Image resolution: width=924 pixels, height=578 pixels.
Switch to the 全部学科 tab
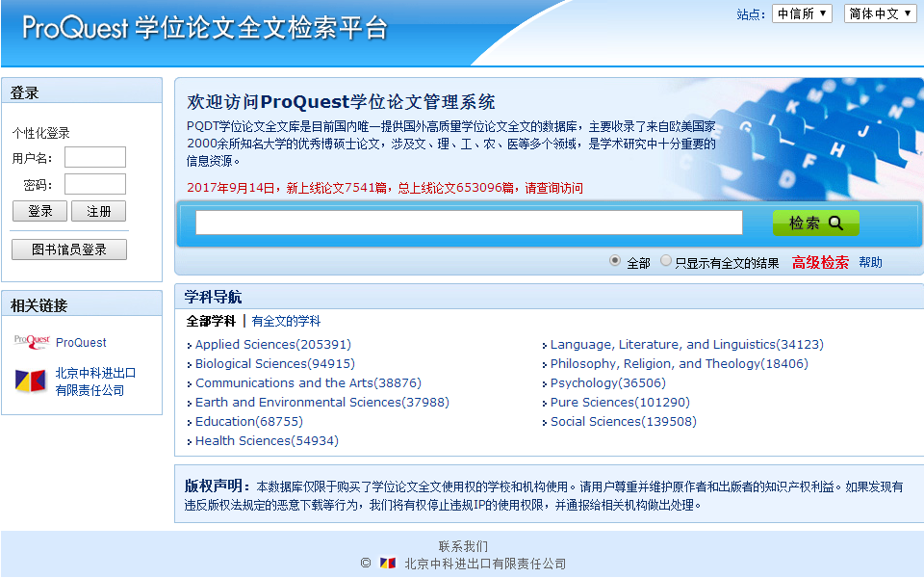coord(211,321)
